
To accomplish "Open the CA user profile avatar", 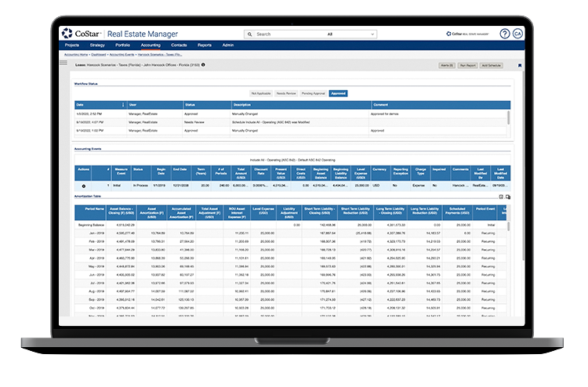I will (x=517, y=34).
